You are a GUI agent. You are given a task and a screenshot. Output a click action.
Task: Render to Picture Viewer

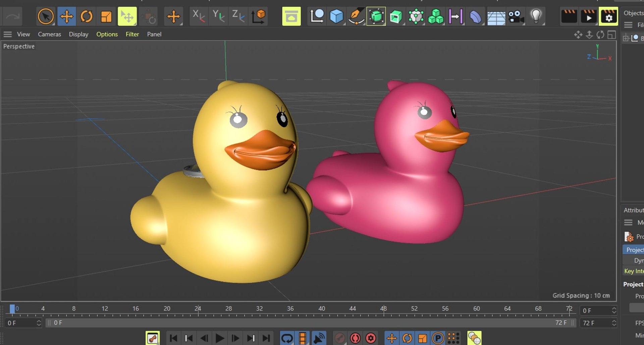tap(589, 16)
